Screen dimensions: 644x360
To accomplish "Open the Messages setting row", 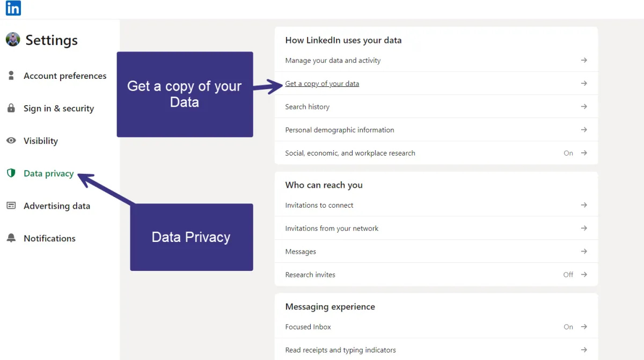I will (x=436, y=252).
